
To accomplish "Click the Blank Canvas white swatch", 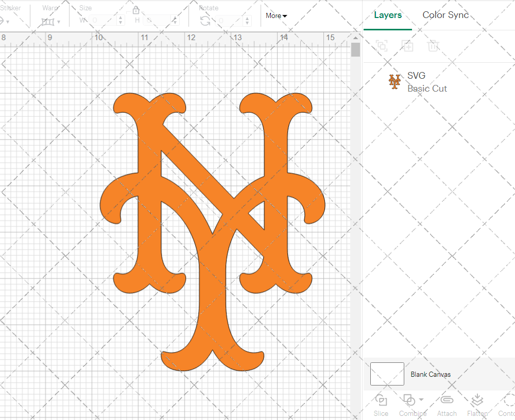I will click(x=387, y=374).
